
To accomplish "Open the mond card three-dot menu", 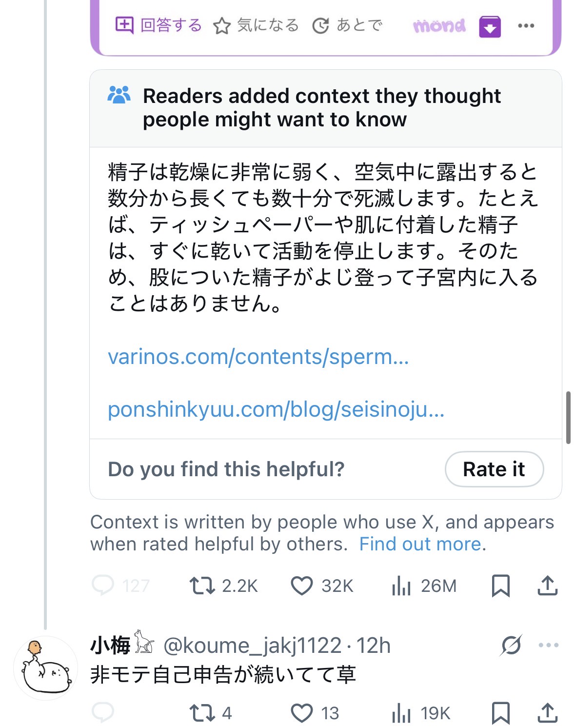I will click(526, 26).
